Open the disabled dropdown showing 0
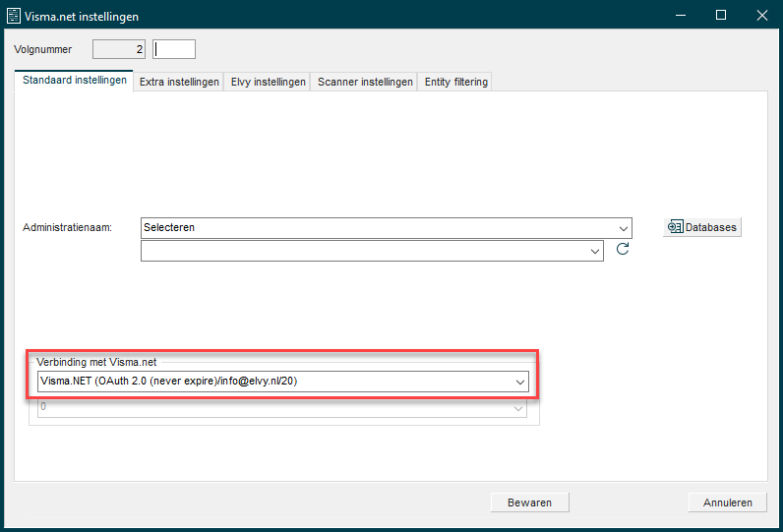 pos(282,408)
